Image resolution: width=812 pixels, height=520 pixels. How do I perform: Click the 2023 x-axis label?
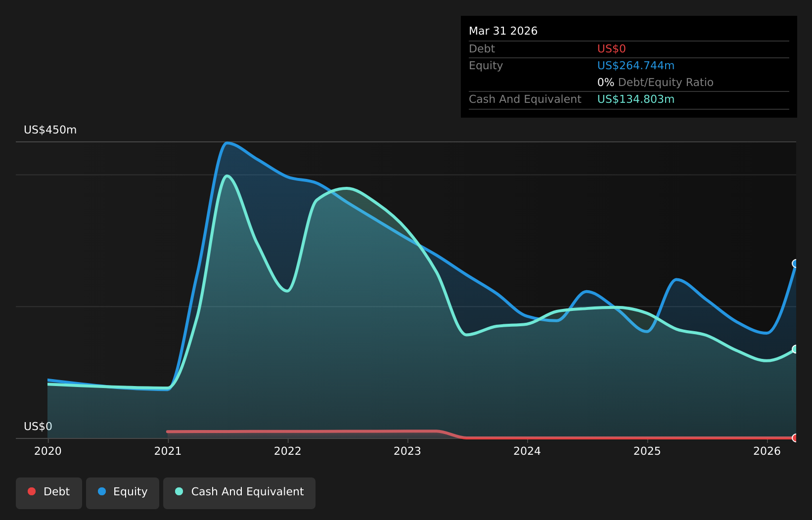click(407, 451)
